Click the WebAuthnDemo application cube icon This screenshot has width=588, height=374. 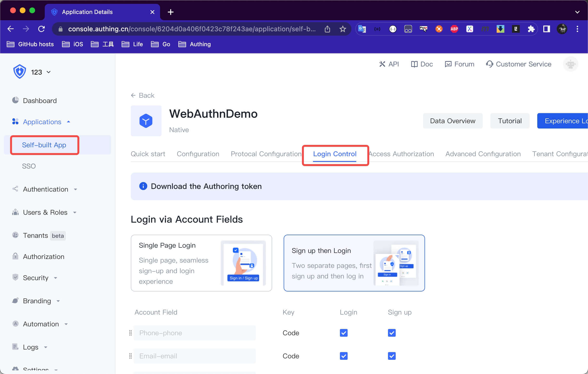click(146, 121)
